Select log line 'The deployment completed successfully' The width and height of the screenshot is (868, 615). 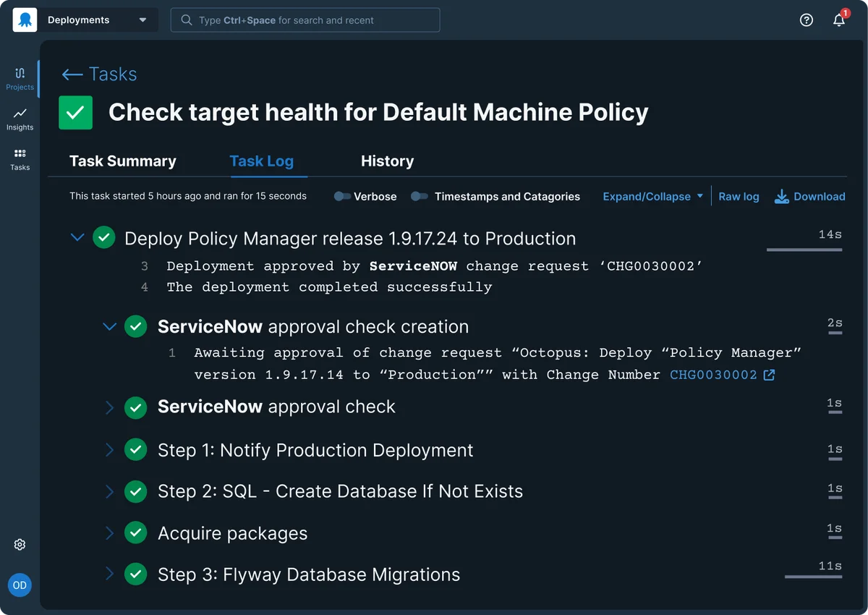pyautogui.click(x=329, y=287)
